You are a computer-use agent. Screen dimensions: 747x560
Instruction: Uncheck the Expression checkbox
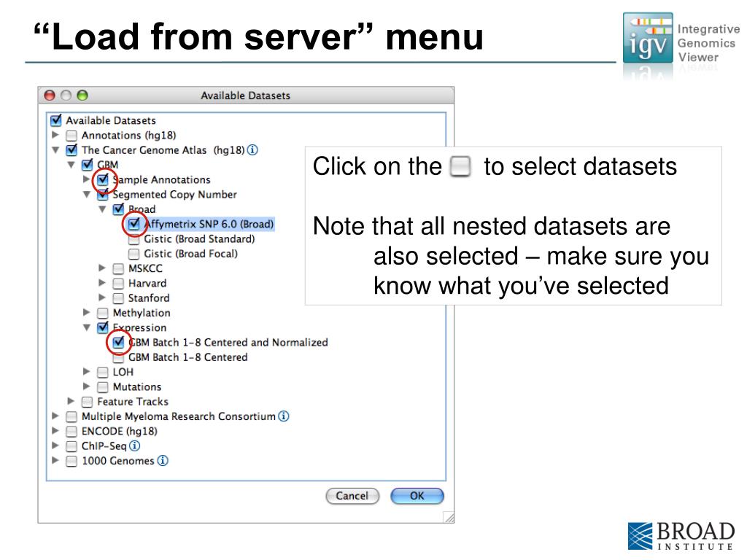tap(103, 327)
